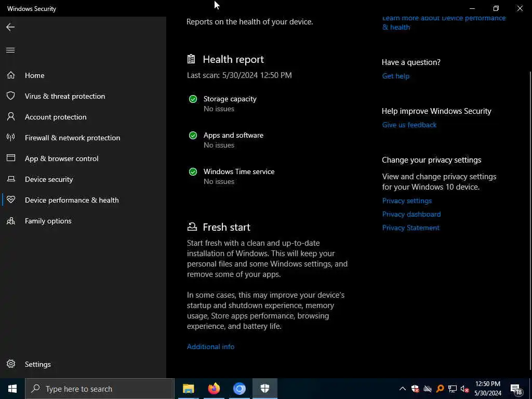Image resolution: width=532 pixels, height=399 pixels.
Task: Toggle the hamburger navigation menu
Action: [x=10, y=50]
